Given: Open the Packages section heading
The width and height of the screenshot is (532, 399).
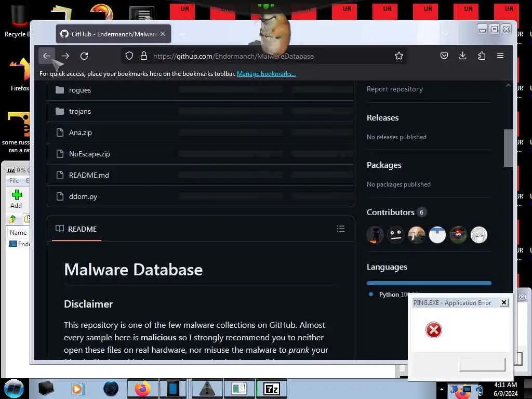Looking at the screenshot, I should (384, 165).
